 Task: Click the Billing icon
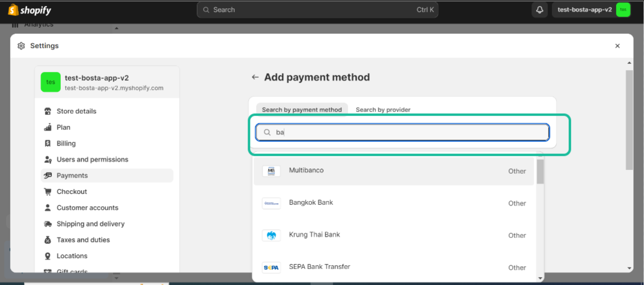(48, 143)
